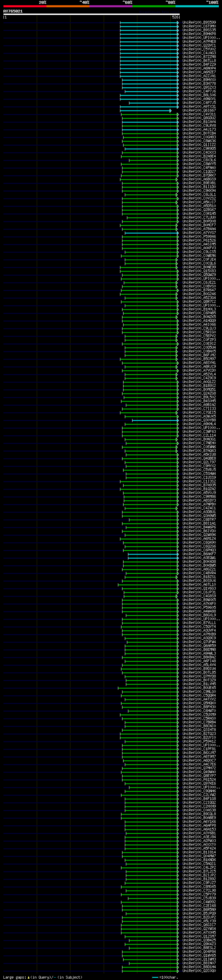Open hit UniRef100_B9S599
The image size is (222, 980).
[199, 23]
